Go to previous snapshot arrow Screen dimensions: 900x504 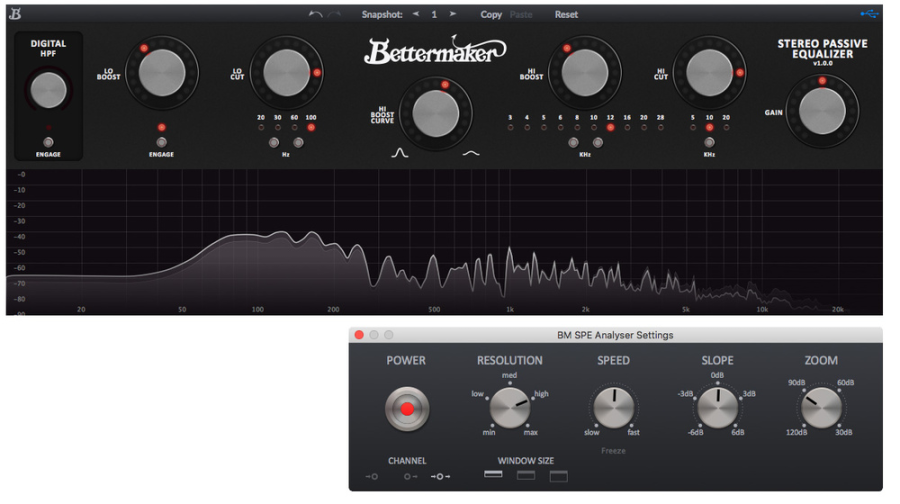[x=416, y=14]
